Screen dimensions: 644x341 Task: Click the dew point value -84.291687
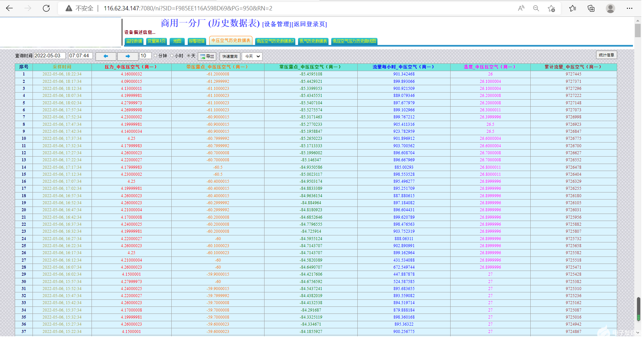click(311, 310)
